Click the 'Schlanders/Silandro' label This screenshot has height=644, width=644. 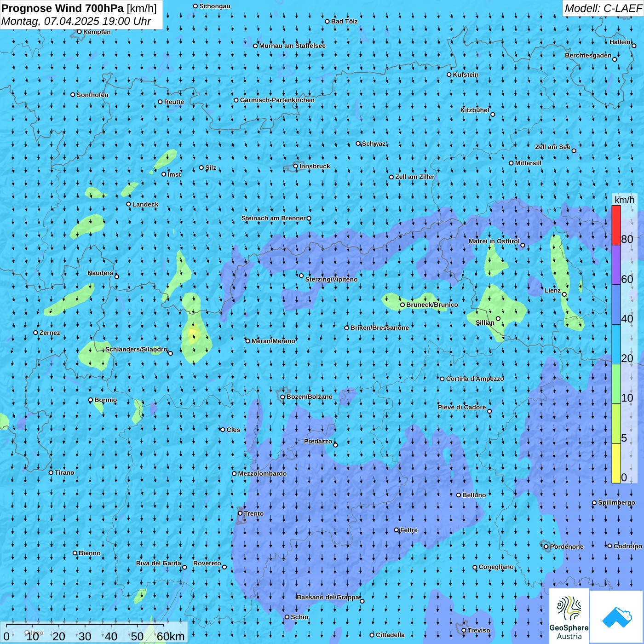137,349
